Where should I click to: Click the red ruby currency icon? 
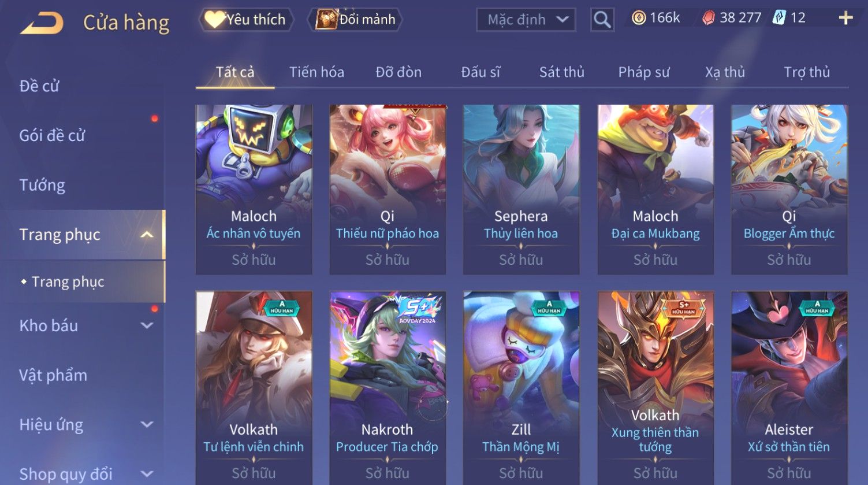click(x=709, y=18)
